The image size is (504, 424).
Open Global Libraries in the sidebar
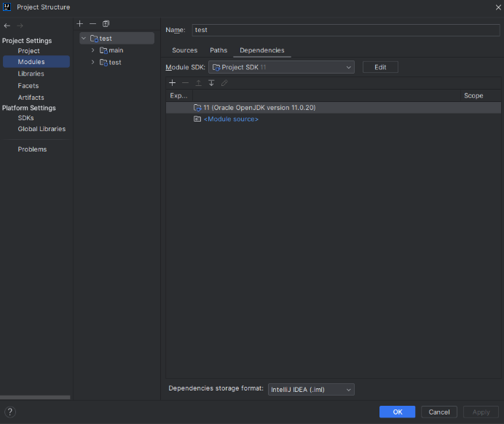pyautogui.click(x=42, y=129)
